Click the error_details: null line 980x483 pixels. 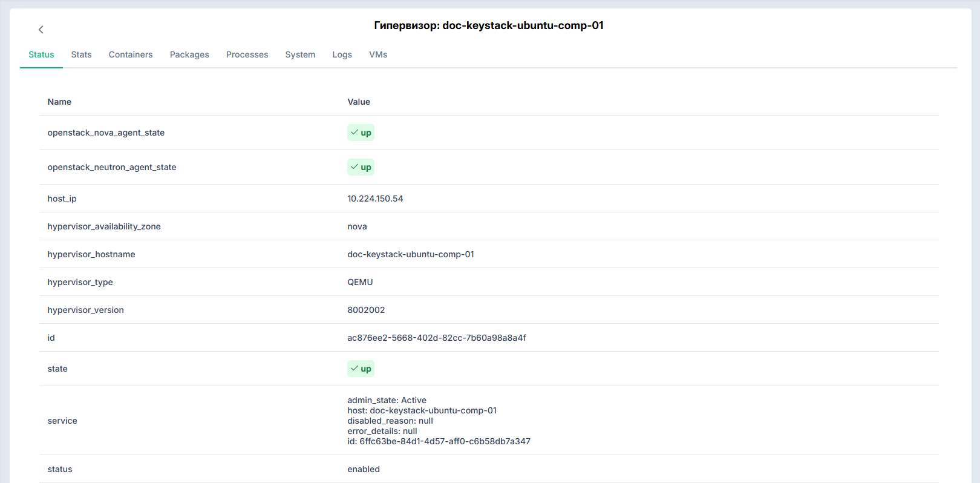[x=382, y=431]
